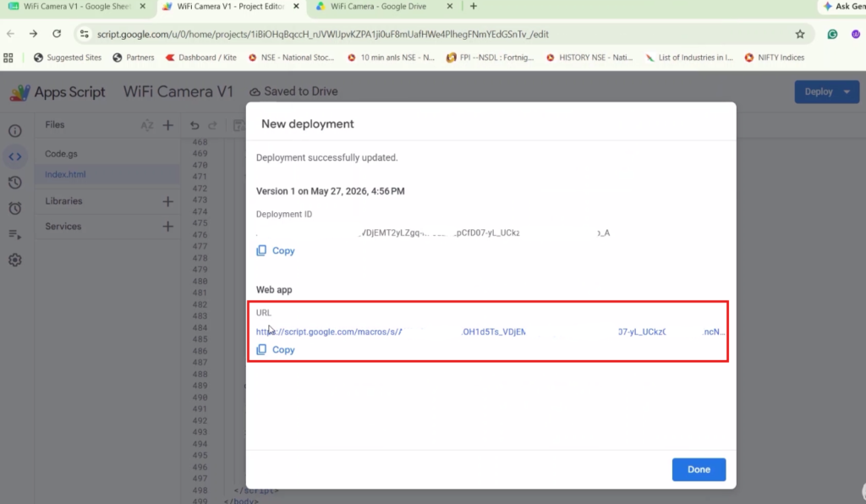866x504 pixels.
Task: Select the Index.html file
Action: point(107,174)
